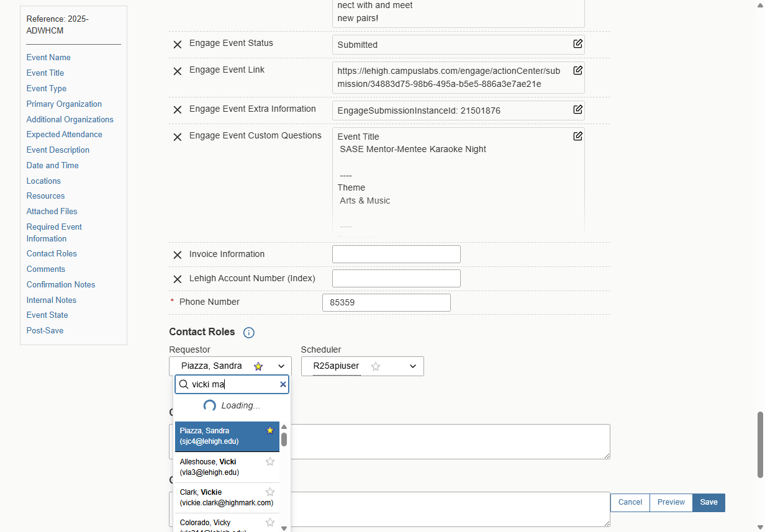The width and height of the screenshot is (765, 532).
Task: Edit Engage Event Extra Information value
Action: click(577, 109)
